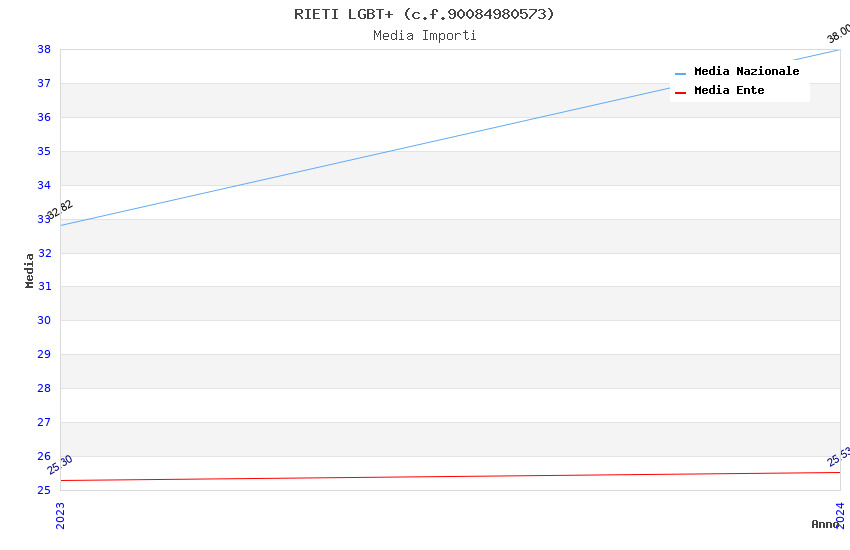Click the red Media Ente legend swatch

pyautogui.click(x=681, y=92)
